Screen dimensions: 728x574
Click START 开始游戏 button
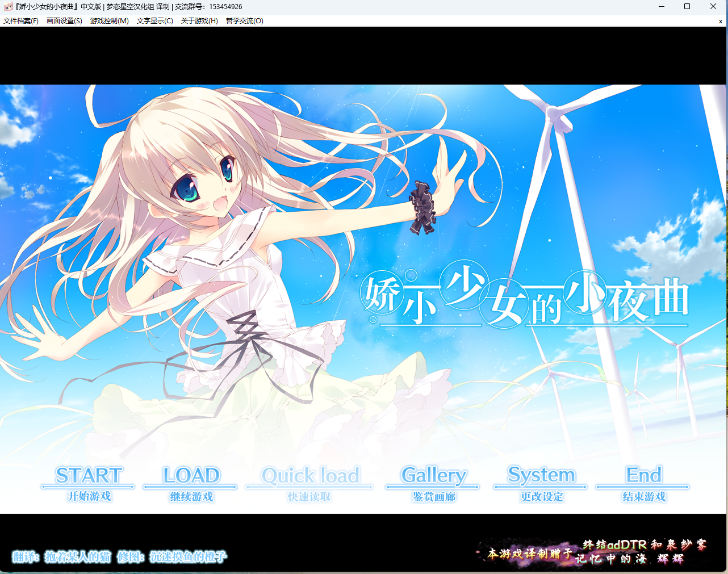(x=89, y=484)
